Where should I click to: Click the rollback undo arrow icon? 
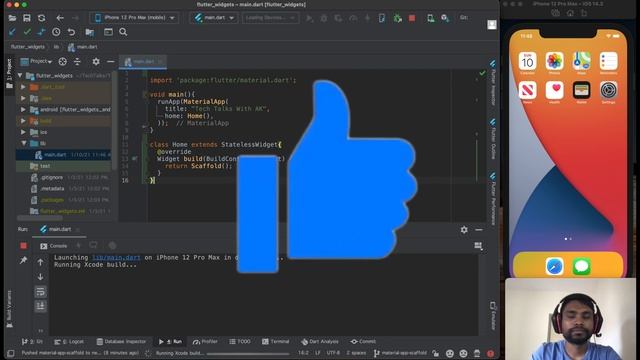point(71,32)
